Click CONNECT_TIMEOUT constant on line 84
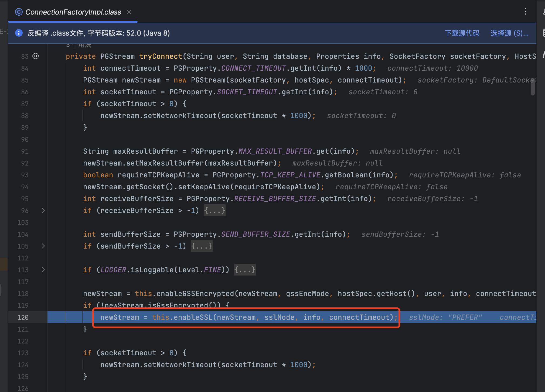Screen dimensions: 545x392 253,68
